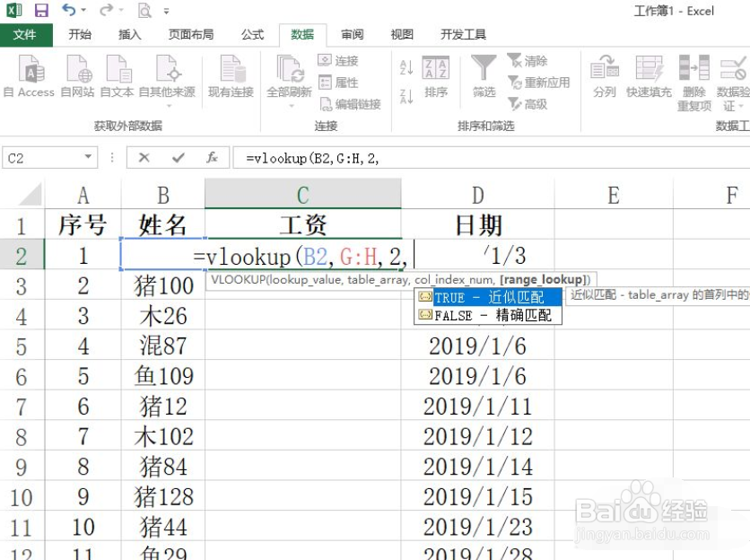Click cell containing 木26
The height and width of the screenshot is (560, 750).
[163, 316]
